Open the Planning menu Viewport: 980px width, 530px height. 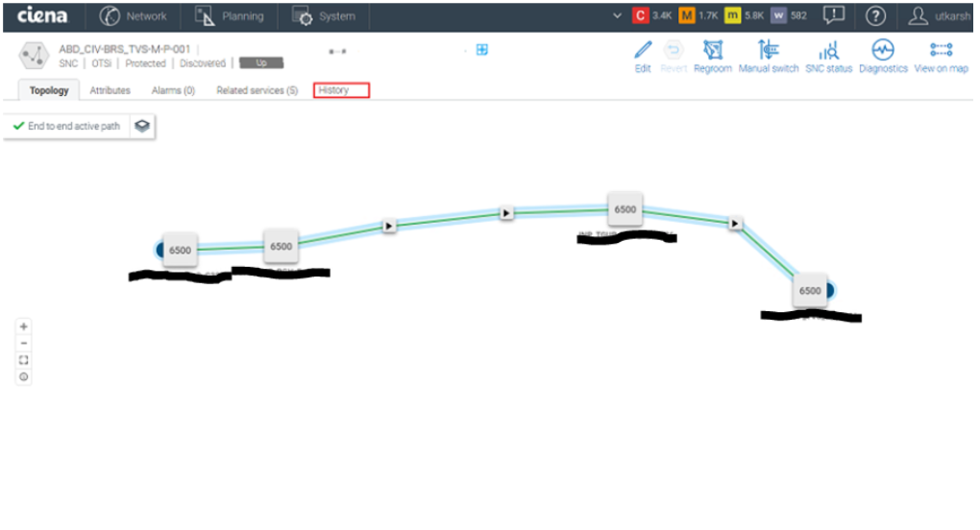228,16
